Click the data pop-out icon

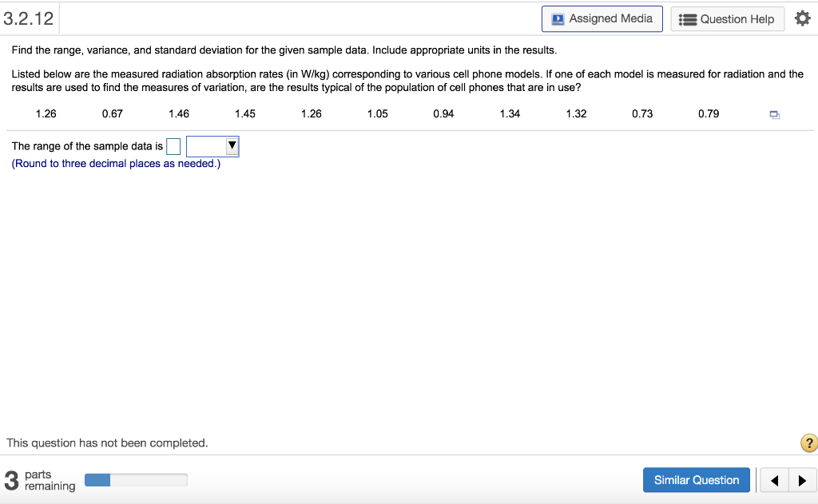[775, 115]
